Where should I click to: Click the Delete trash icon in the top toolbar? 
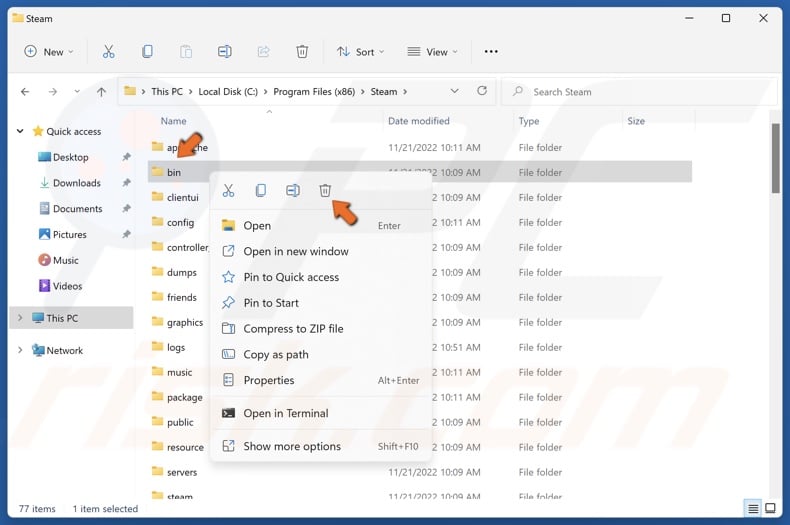[302, 51]
